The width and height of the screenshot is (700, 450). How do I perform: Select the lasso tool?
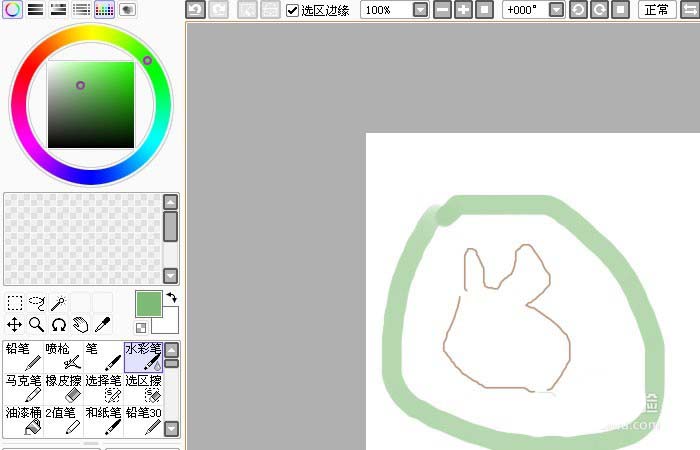pos(37,303)
